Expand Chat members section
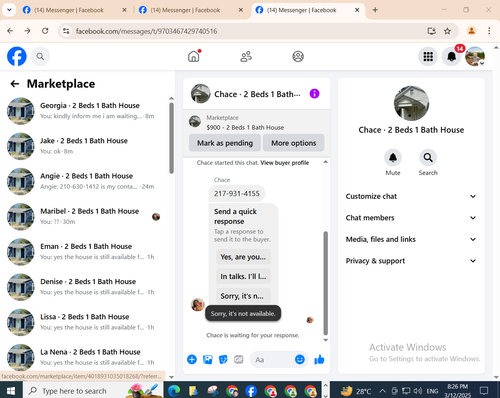 [411, 218]
